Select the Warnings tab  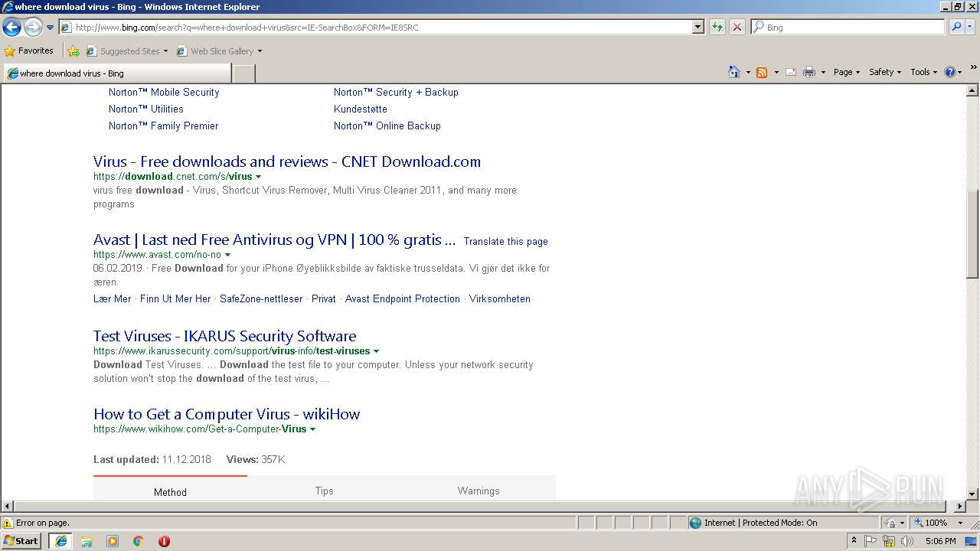[479, 491]
